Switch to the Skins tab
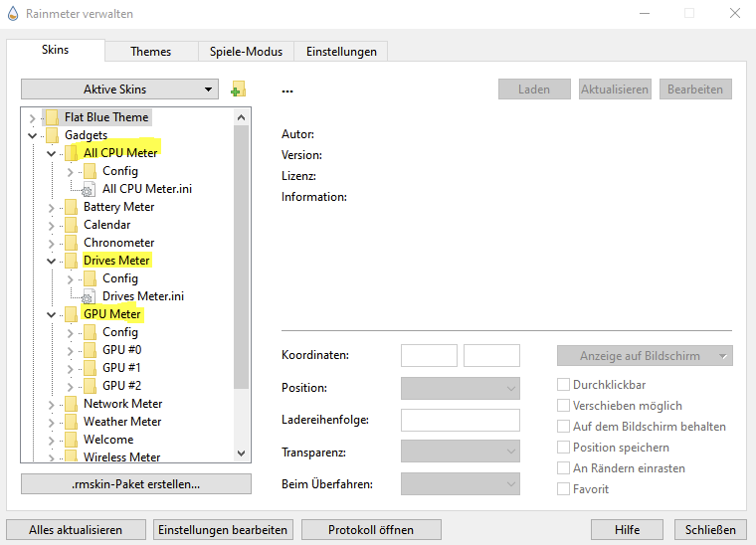 point(56,50)
